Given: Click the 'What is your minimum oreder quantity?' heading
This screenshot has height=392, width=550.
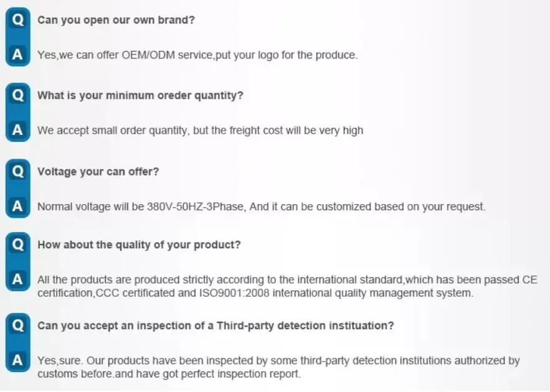Looking at the screenshot, I should coord(140,96).
